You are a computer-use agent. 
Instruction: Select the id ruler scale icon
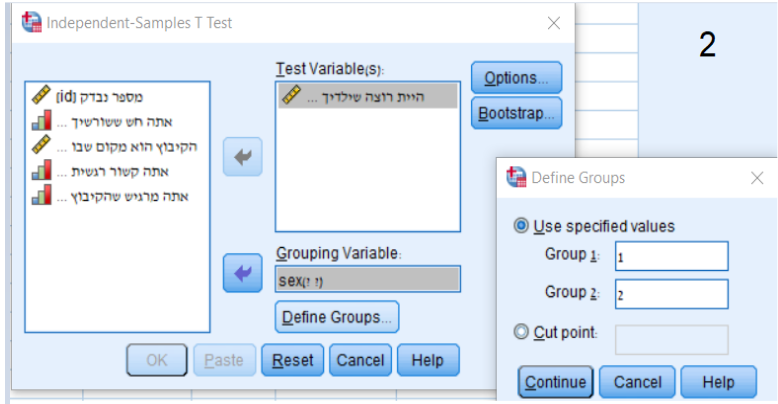(41, 96)
